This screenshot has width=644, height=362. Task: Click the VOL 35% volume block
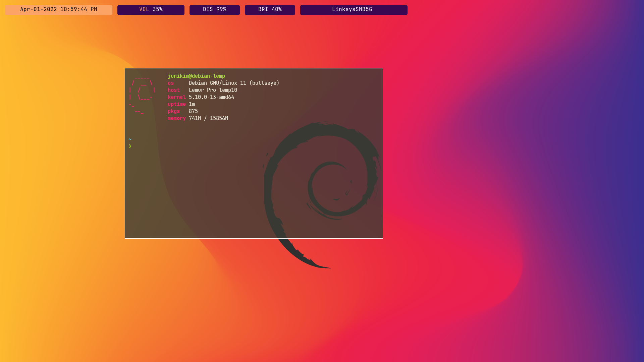click(151, 10)
